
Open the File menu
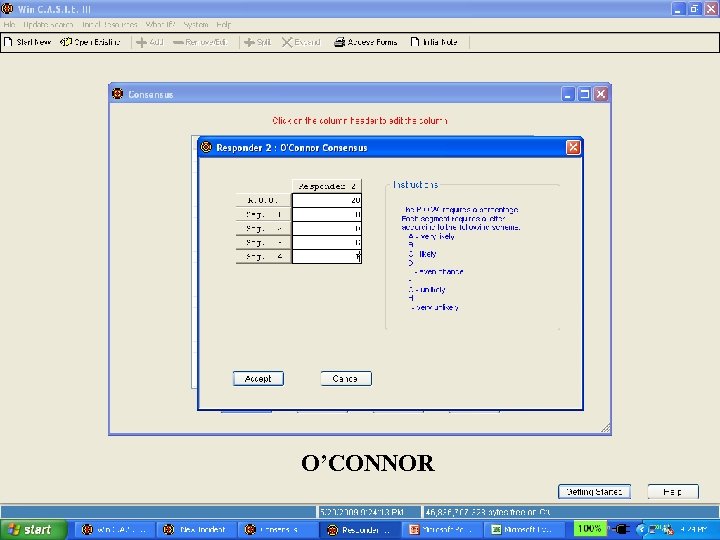(x=9, y=24)
